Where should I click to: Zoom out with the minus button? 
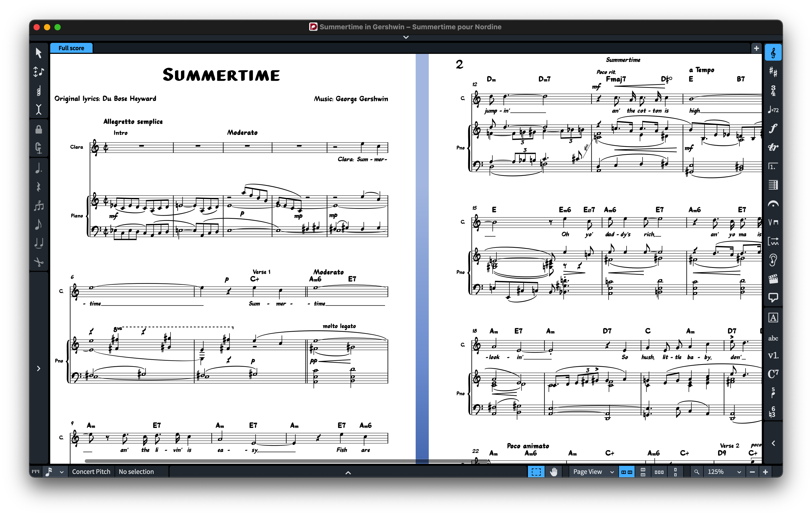click(x=752, y=472)
